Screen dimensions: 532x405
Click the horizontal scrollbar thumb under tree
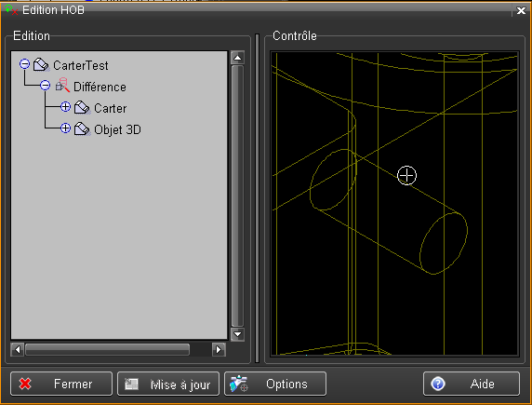point(107,349)
